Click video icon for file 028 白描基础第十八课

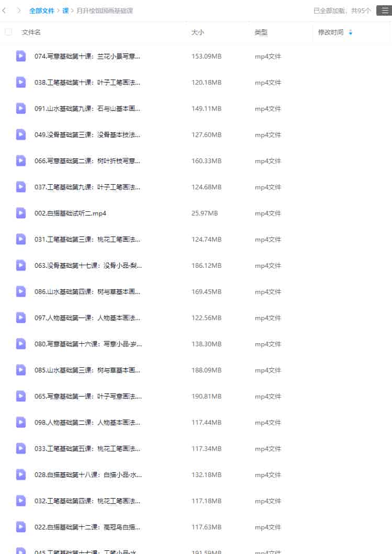coord(21,474)
